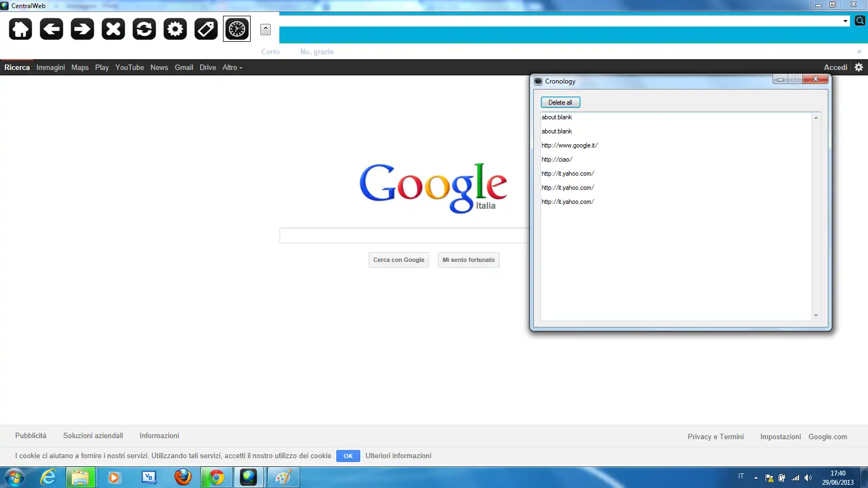The image size is (868, 488).
Task: Delete all history entries in Cronology
Action: (560, 102)
